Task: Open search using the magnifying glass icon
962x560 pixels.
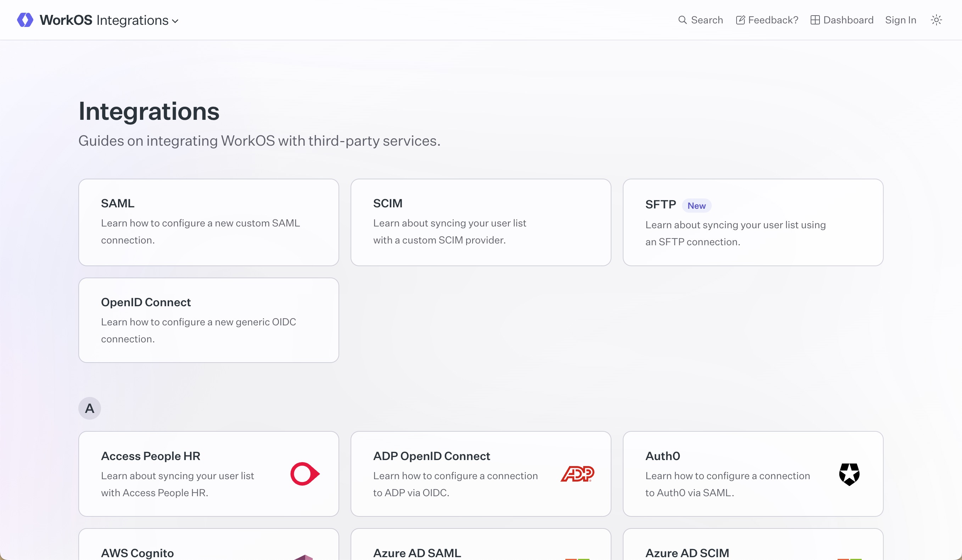Action: pos(683,20)
